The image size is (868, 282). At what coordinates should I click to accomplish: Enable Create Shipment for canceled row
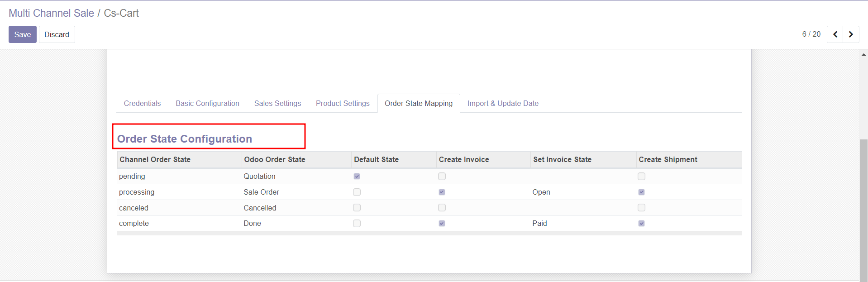click(641, 208)
